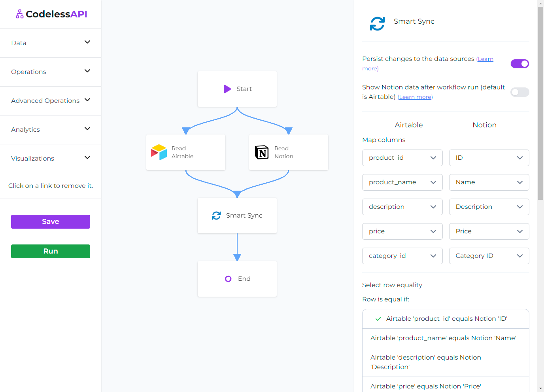Click the Select row equality label

click(x=392, y=285)
